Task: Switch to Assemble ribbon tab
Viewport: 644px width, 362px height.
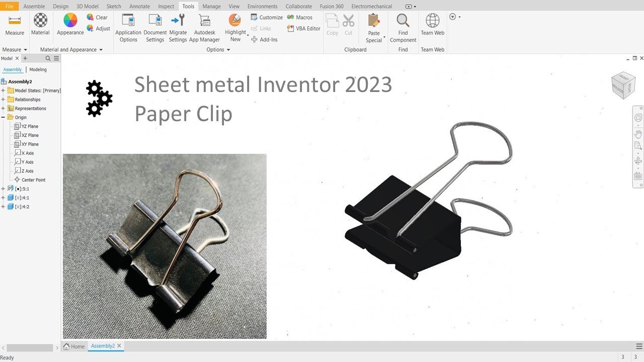Action: coord(34,7)
